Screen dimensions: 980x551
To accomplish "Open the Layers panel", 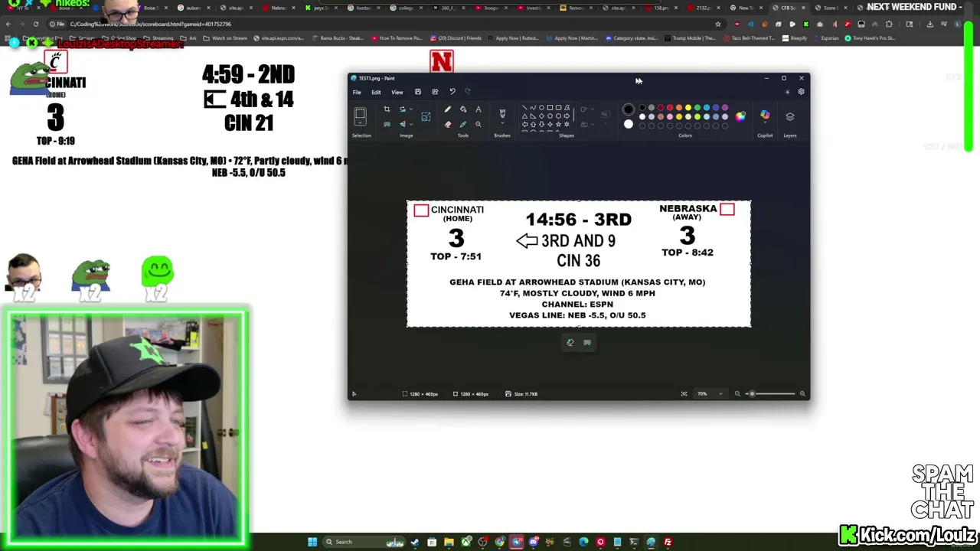I will click(x=790, y=116).
